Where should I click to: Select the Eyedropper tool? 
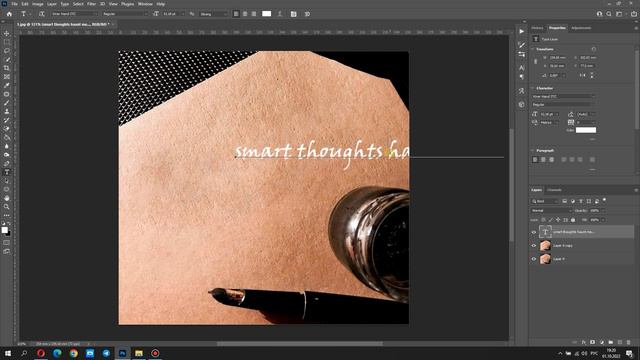tap(7, 85)
